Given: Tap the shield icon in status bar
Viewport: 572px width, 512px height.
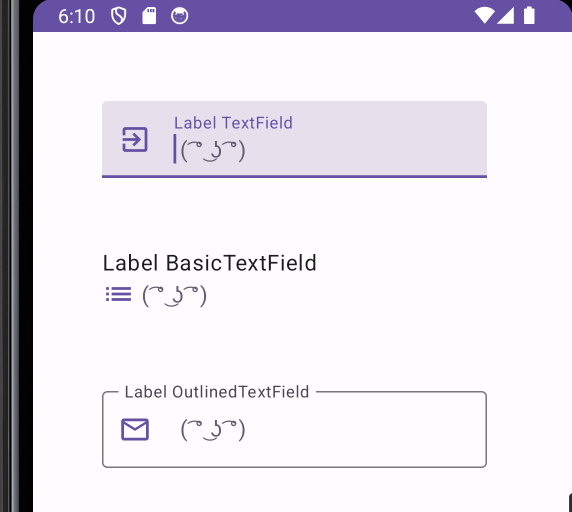Looking at the screenshot, I should click(119, 16).
